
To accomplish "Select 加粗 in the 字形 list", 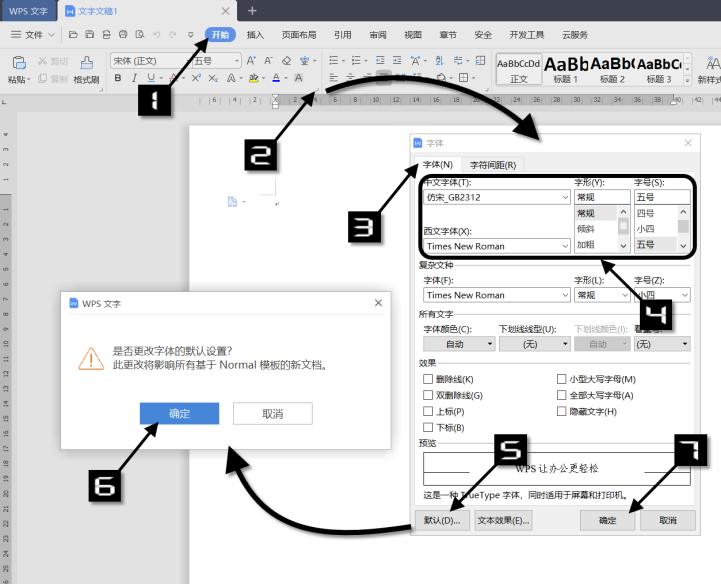I will pyautogui.click(x=586, y=245).
